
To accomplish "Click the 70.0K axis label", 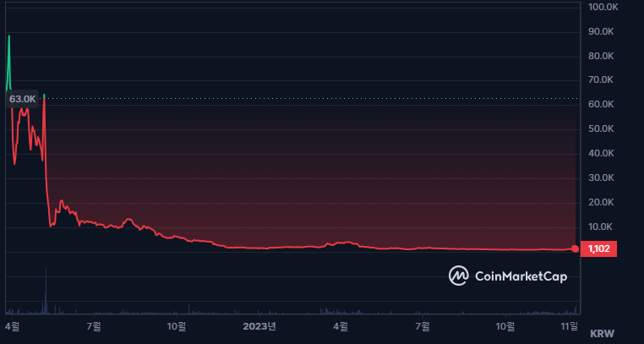I will [601, 79].
